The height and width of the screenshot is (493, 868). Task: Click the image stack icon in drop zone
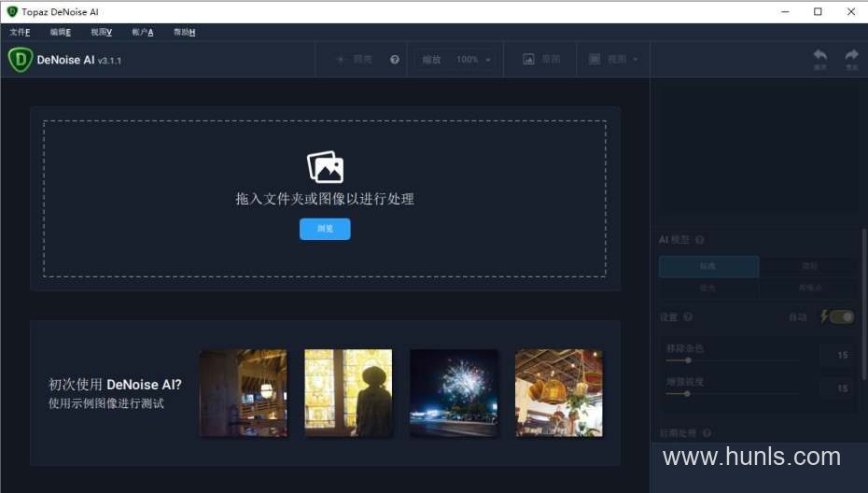coord(326,167)
